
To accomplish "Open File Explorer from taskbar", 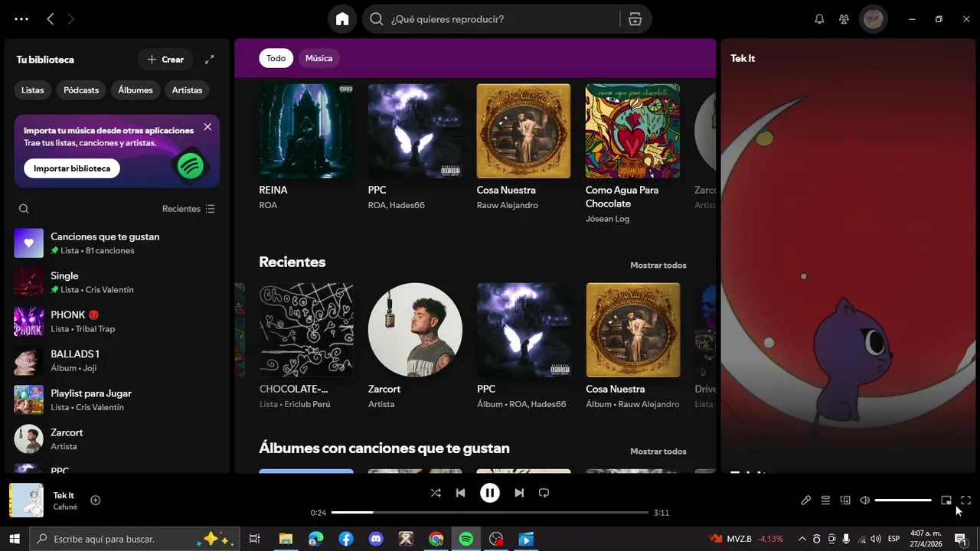I will point(286,539).
